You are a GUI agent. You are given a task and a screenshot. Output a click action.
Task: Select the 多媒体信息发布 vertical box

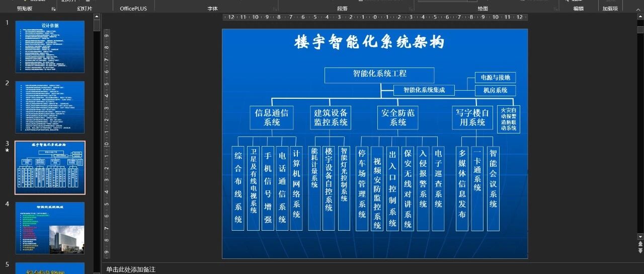coord(462,188)
